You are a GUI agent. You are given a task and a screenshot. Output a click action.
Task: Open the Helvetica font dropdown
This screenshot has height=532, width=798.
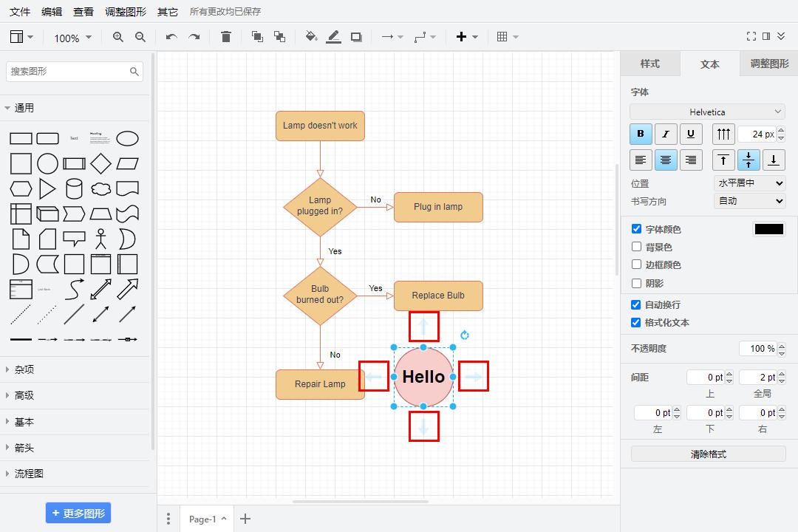pos(707,112)
